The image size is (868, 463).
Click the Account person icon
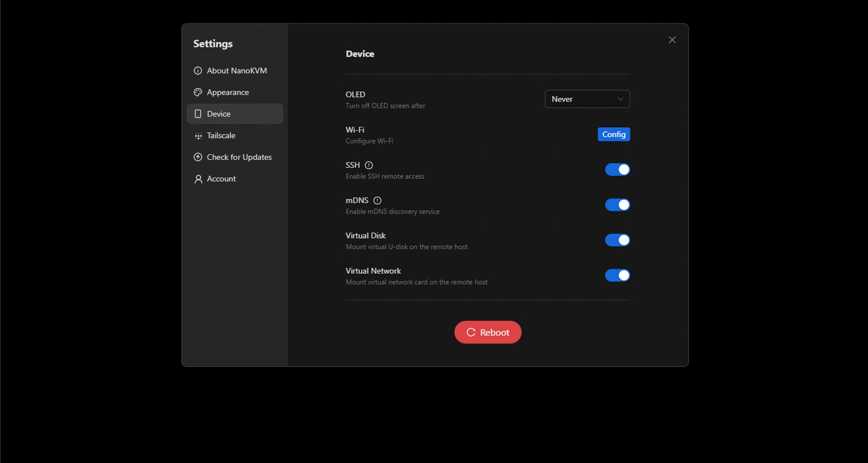[198, 179]
